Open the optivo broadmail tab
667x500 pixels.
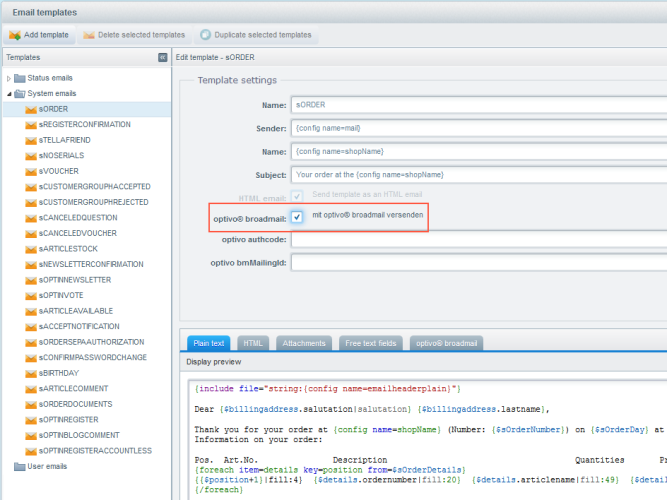[446, 343]
